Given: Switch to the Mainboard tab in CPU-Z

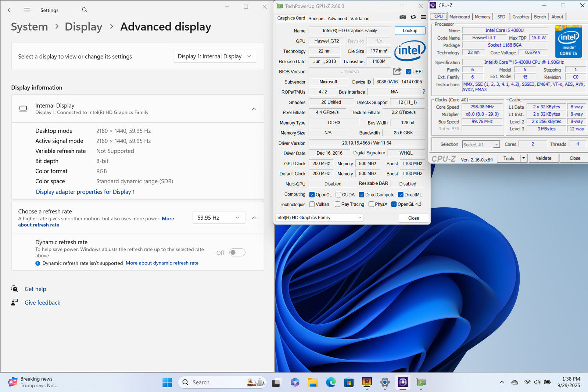Looking at the screenshot, I should point(459,17).
